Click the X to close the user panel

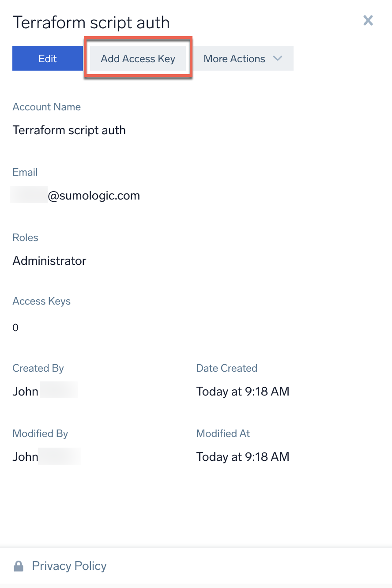click(x=368, y=20)
